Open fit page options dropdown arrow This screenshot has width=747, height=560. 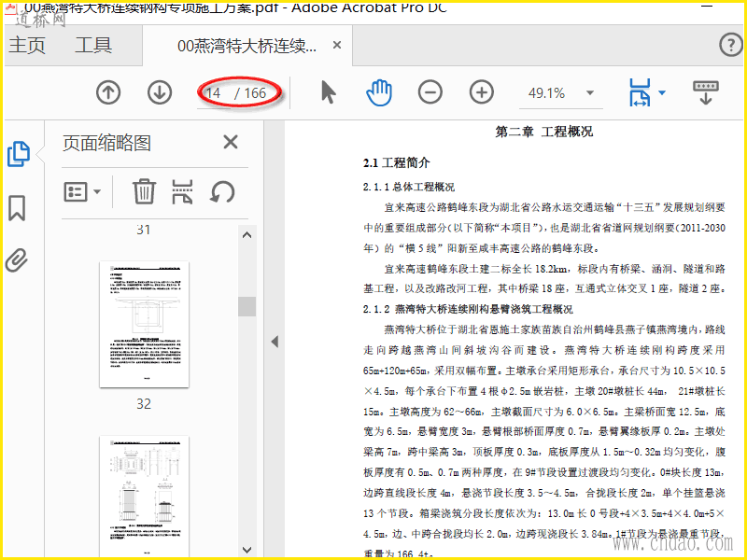point(662,92)
